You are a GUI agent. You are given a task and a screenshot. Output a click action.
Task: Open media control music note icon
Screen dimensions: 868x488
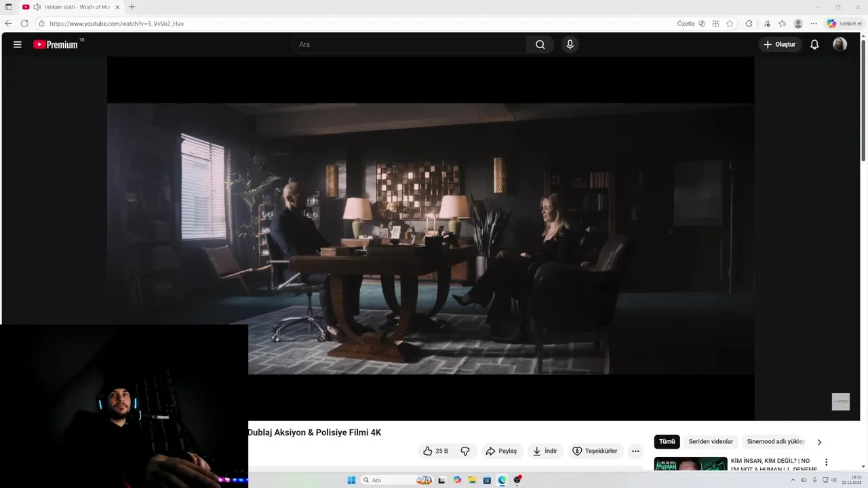click(767, 24)
